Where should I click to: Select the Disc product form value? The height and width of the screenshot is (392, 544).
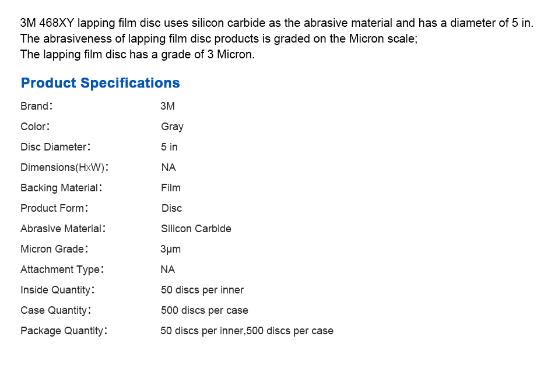coord(172,208)
